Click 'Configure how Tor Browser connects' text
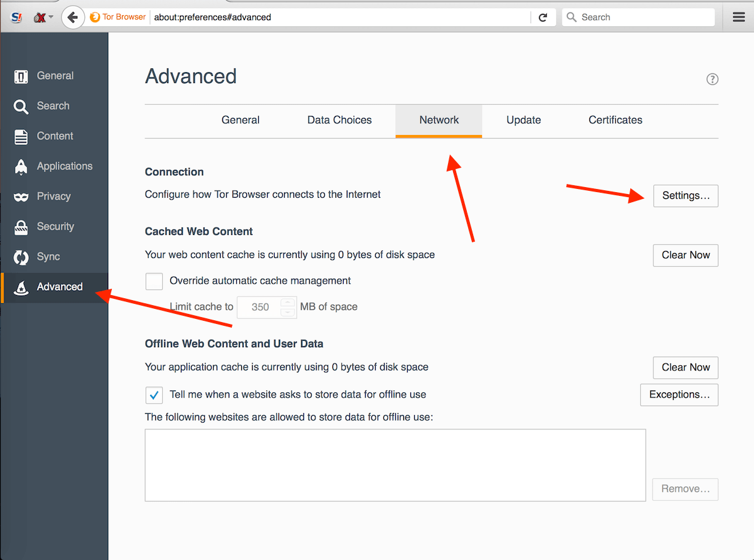 click(263, 195)
